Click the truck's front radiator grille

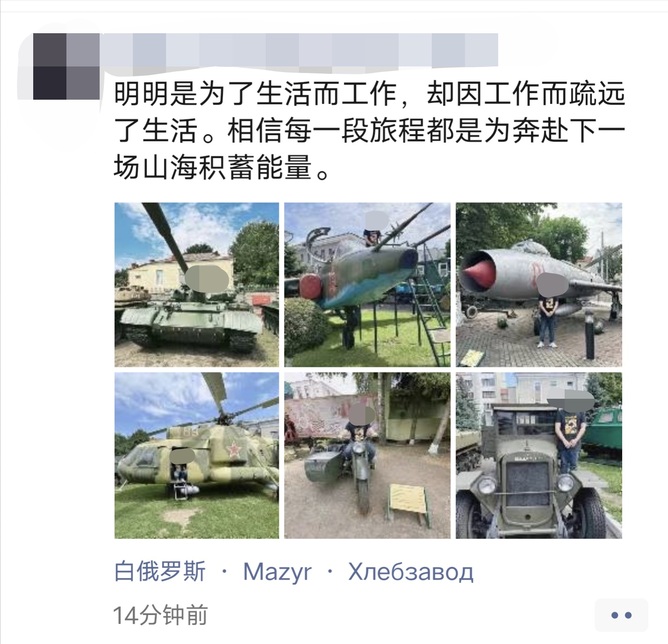(x=528, y=484)
